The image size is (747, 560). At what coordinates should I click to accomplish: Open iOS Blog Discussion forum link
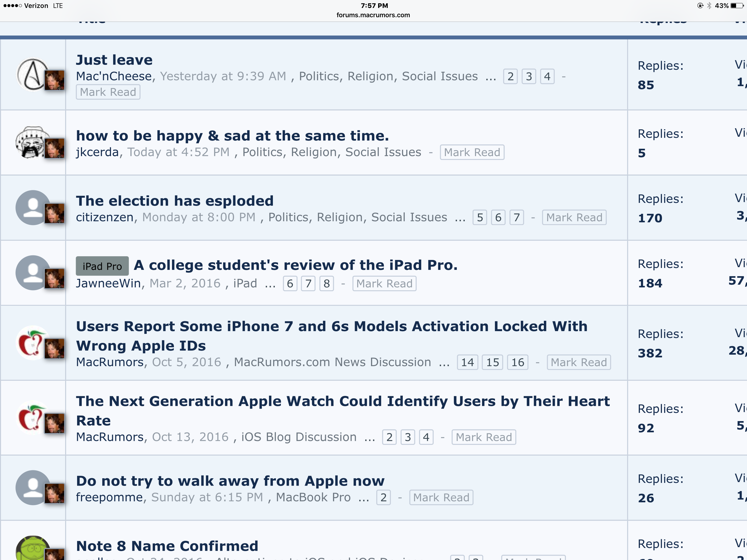click(299, 437)
